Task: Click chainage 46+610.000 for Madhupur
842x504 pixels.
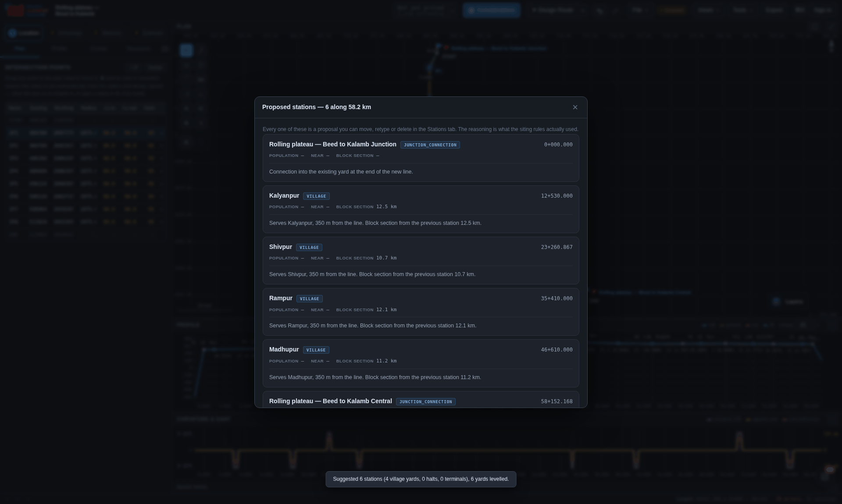Action: point(557,350)
